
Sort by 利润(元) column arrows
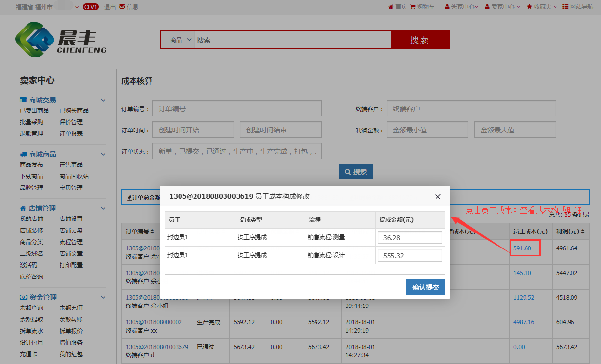pos(582,232)
